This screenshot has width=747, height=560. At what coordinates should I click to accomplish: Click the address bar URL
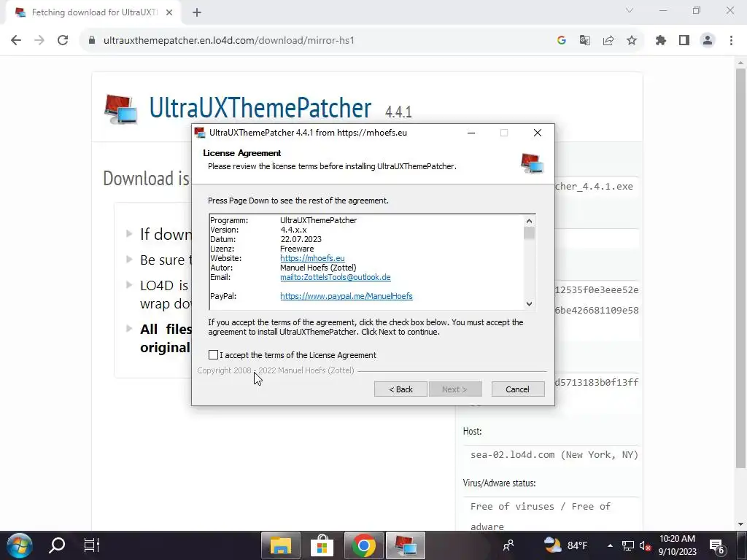228,41
